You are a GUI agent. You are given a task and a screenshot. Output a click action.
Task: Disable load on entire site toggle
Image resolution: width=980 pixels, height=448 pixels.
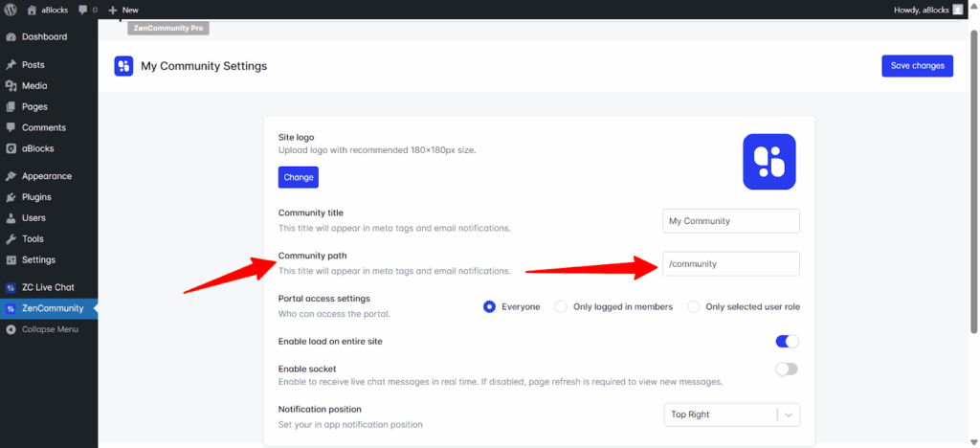(787, 342)
